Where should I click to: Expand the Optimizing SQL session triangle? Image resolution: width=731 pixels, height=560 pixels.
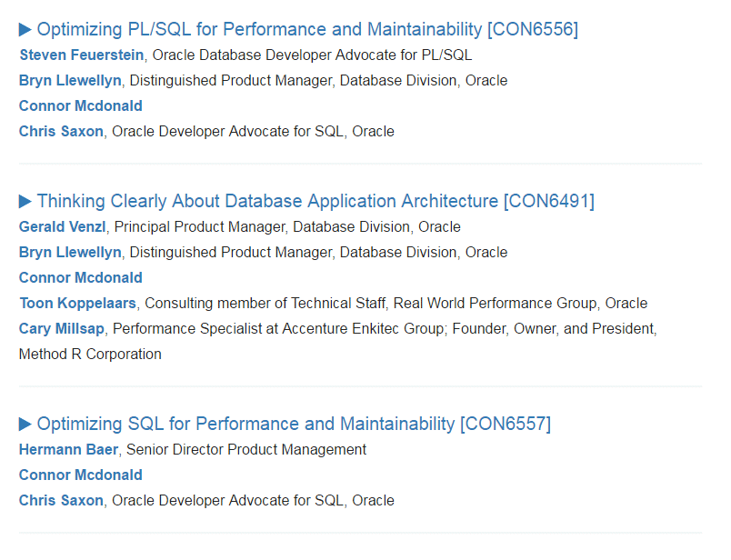[x=25, y=425]
